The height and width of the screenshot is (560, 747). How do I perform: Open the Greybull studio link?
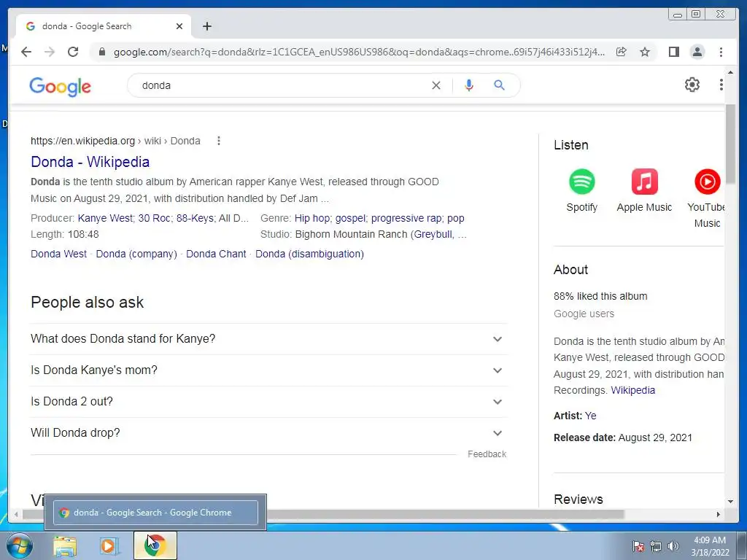pyautogui.click(x=433, y=234)
